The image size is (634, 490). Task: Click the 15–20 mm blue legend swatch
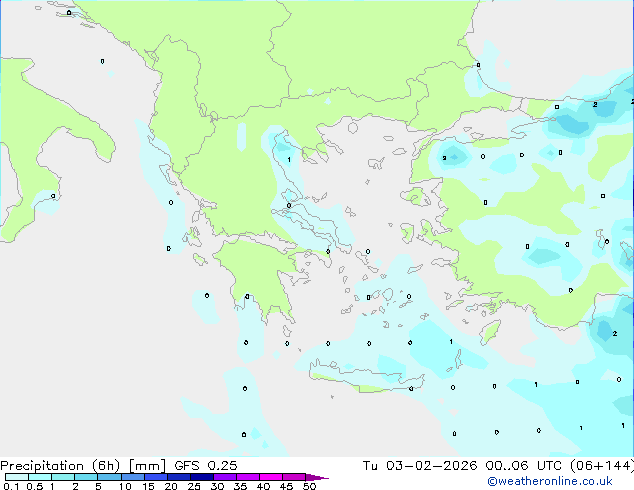pos(155,477)
